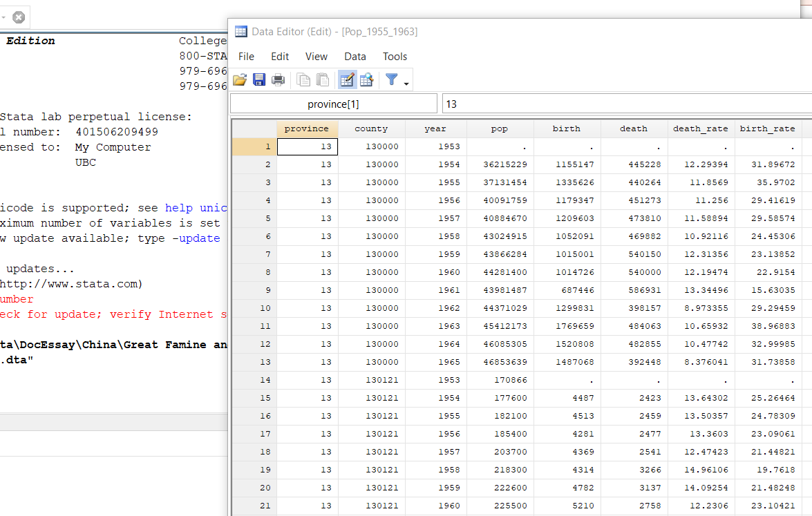Screen dimensions: 812x516
Task: Close the tab with the X icon
Action: click(19, 17)
